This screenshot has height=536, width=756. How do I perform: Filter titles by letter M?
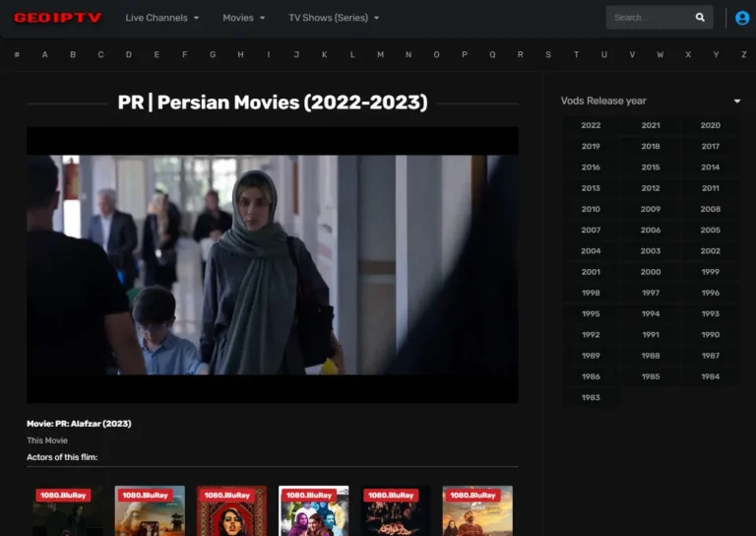(x=380, y=54)
